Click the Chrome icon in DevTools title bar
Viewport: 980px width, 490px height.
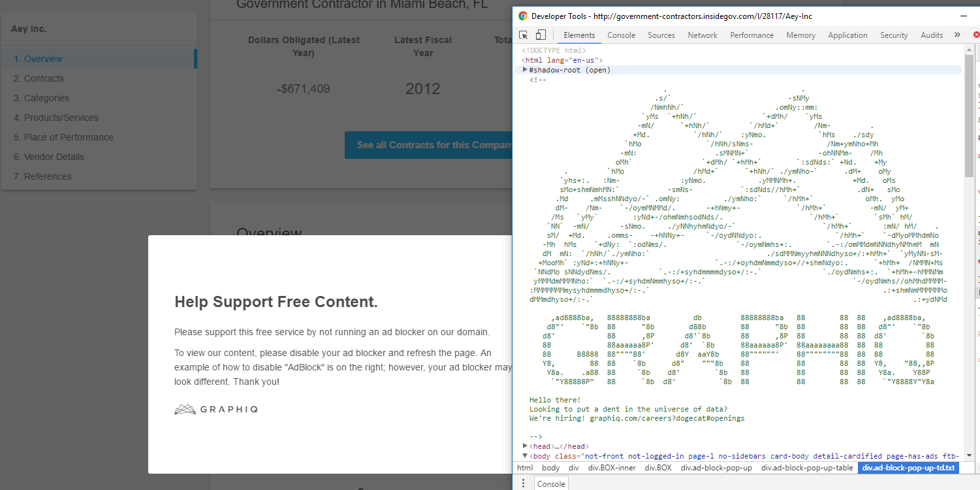tap(523, 16)
